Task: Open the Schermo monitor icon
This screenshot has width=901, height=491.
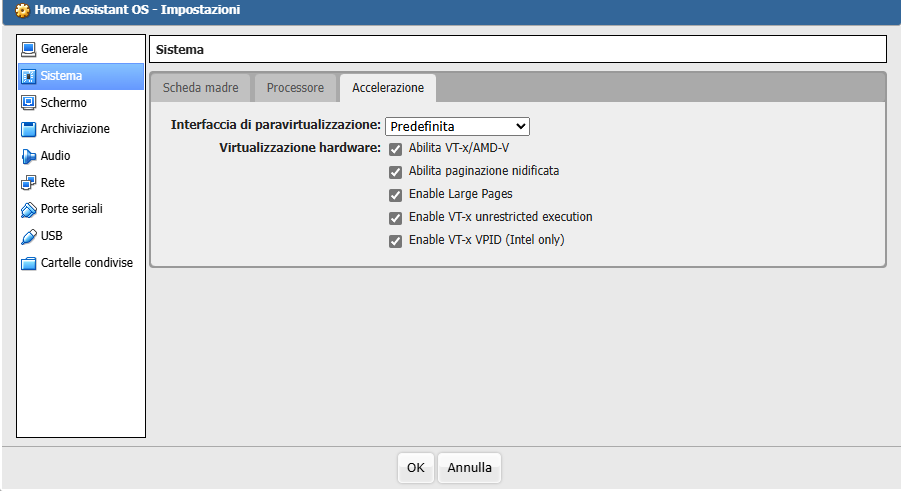Action: coord(28,103)
